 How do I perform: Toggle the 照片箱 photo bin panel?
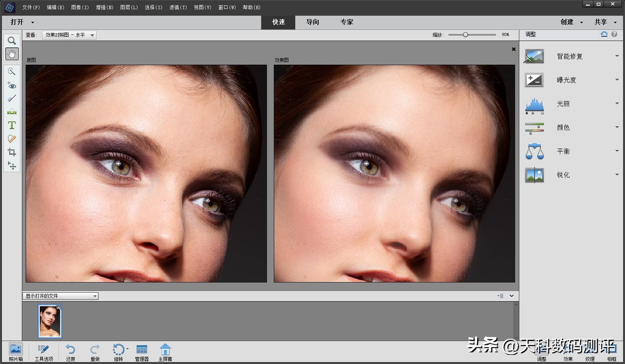click(16, 352)
